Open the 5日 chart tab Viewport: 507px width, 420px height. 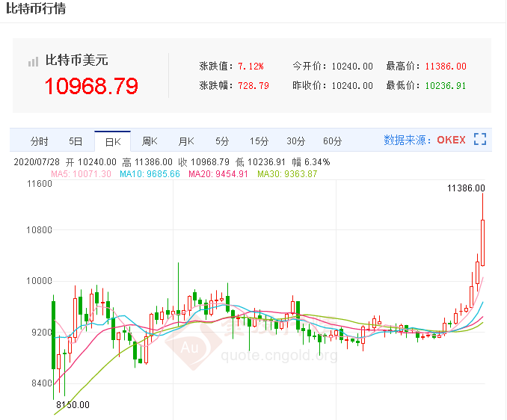point(76,141)
